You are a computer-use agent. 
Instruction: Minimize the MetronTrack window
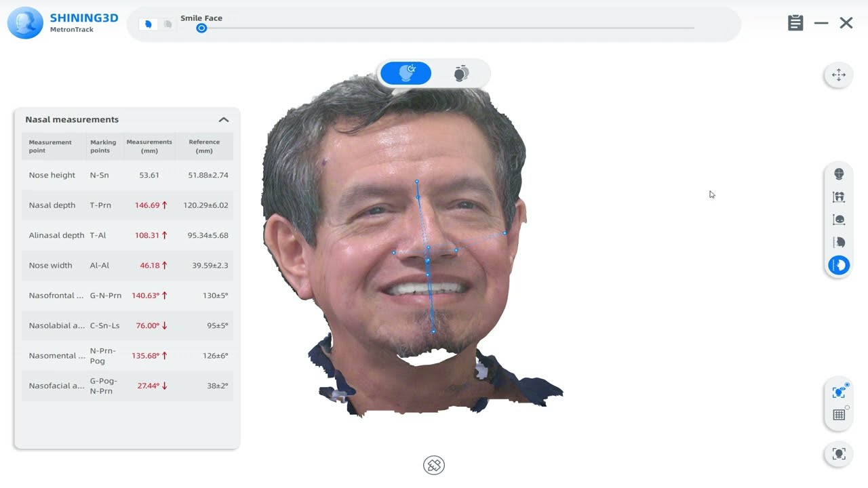[x=821, y=23]
